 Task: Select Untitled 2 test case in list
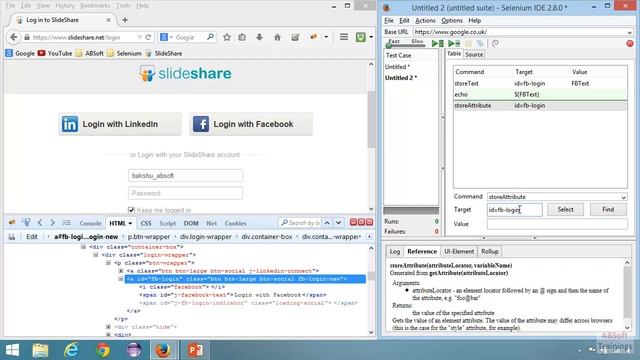coord(400,78)
